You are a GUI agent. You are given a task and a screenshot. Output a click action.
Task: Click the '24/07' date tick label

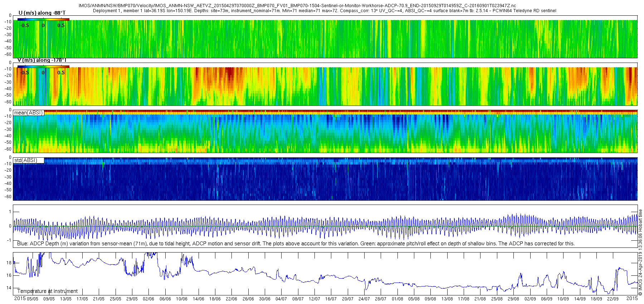pyautogui.click(x=364, y=299)
